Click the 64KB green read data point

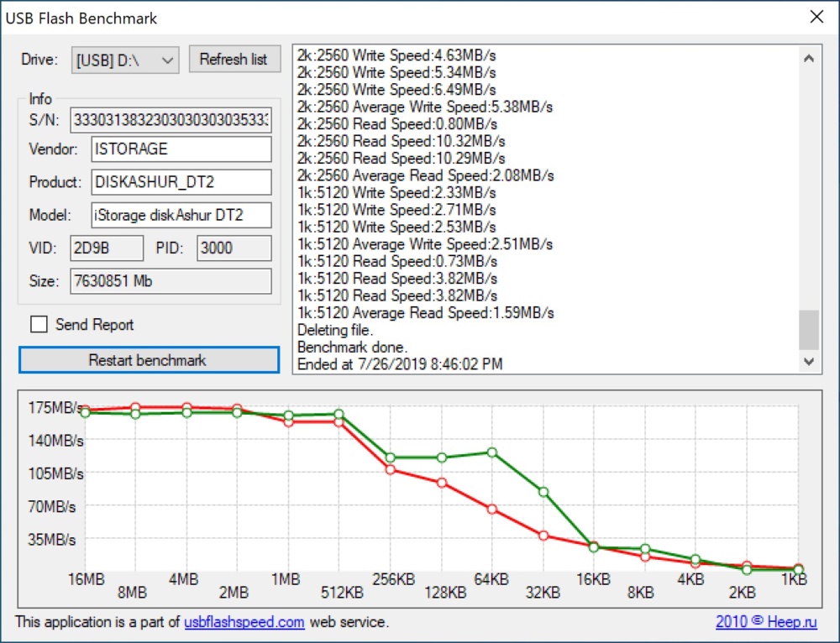[x=492, y=452]
